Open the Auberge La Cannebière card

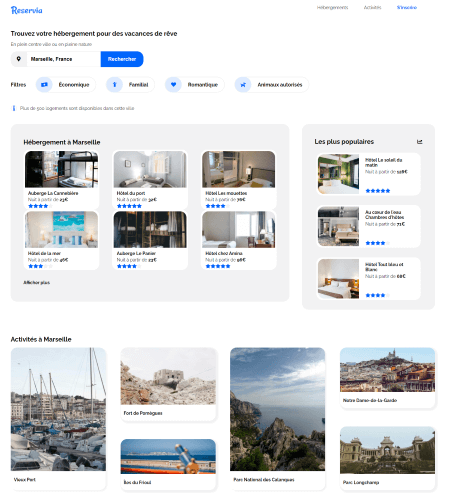62,180
